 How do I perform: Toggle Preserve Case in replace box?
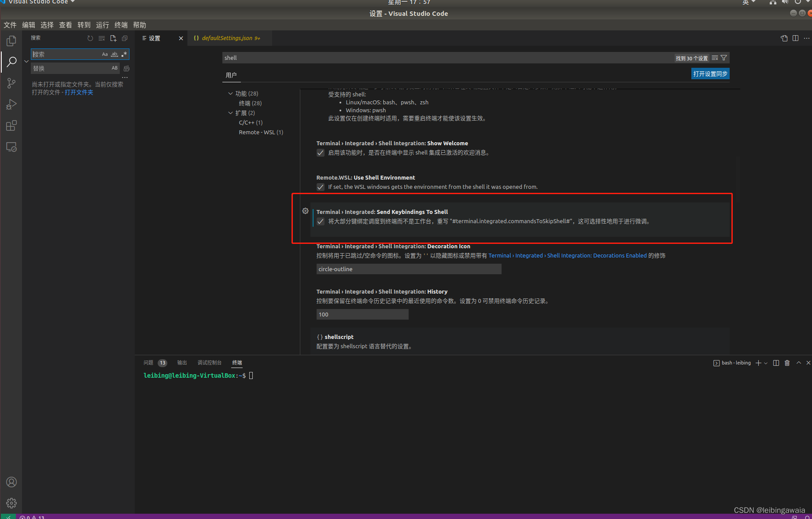114,68
